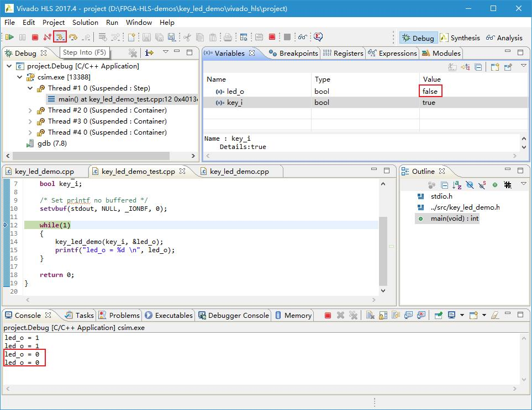Click Debug view horizontal scrollbar thumb
Image resolution: width=532 pixels, height=410 pixels.
click(91, 156)
